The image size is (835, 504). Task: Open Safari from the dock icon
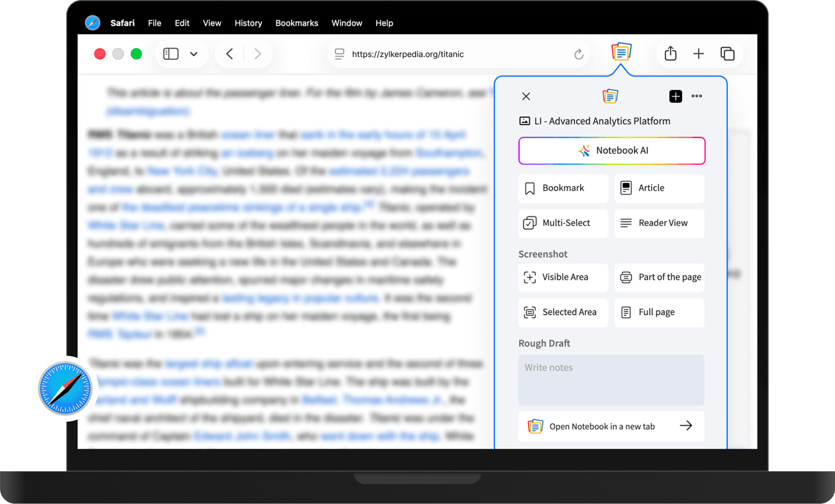point(64,388)
